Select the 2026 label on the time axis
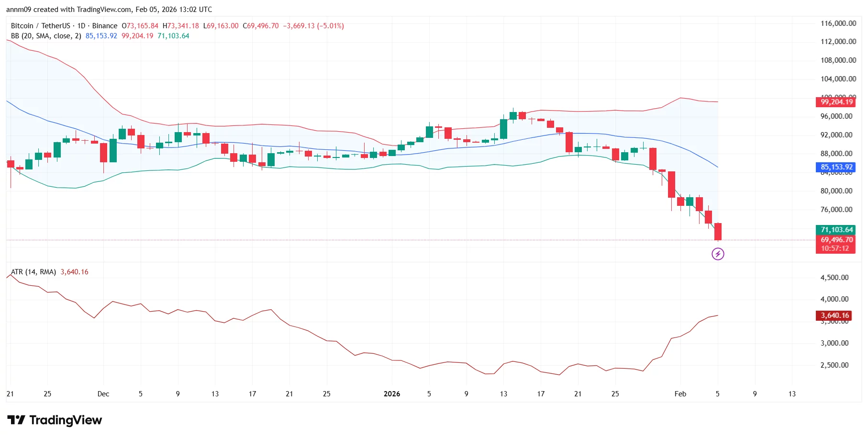Image resolution: width=868 pixels, height=438 pixels. tap(392, 393)
